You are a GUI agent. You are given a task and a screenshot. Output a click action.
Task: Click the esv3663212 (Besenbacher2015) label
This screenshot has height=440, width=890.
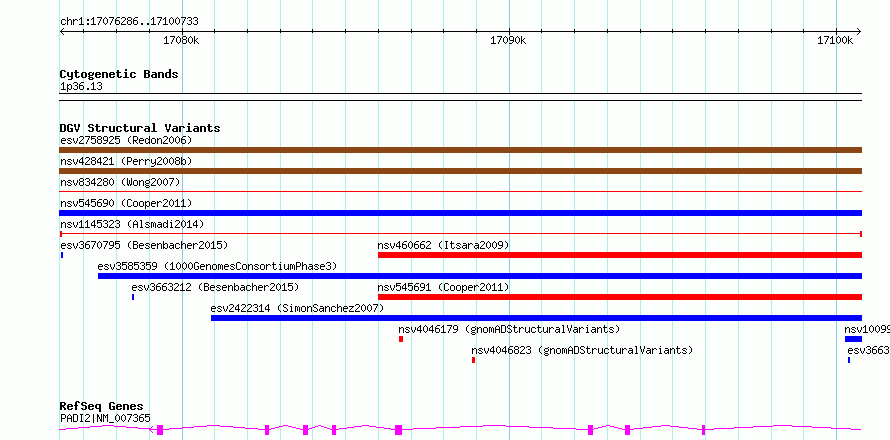(215, 287)
